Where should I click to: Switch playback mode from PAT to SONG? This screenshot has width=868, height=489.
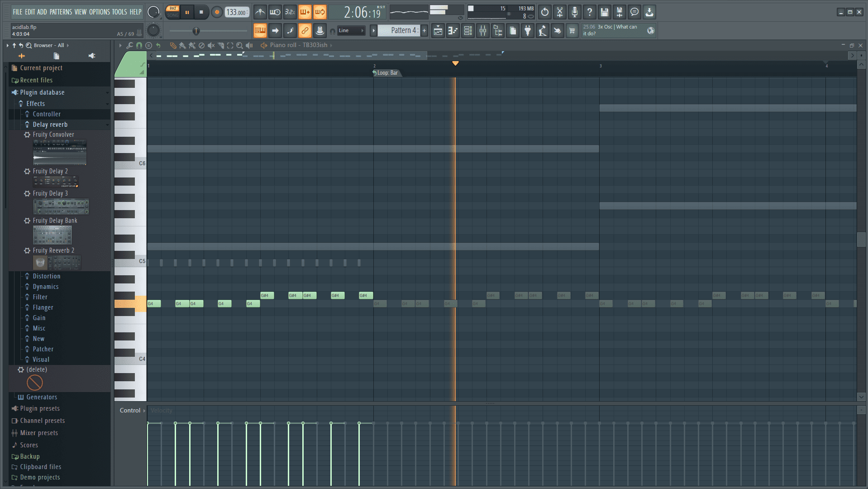point(172,15)
